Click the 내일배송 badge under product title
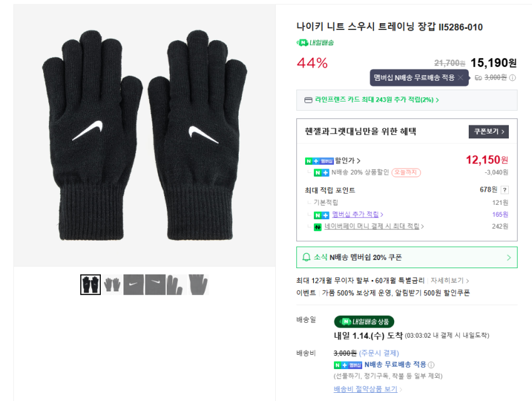This screenshot has width=532, height=401. coord(315,43)
